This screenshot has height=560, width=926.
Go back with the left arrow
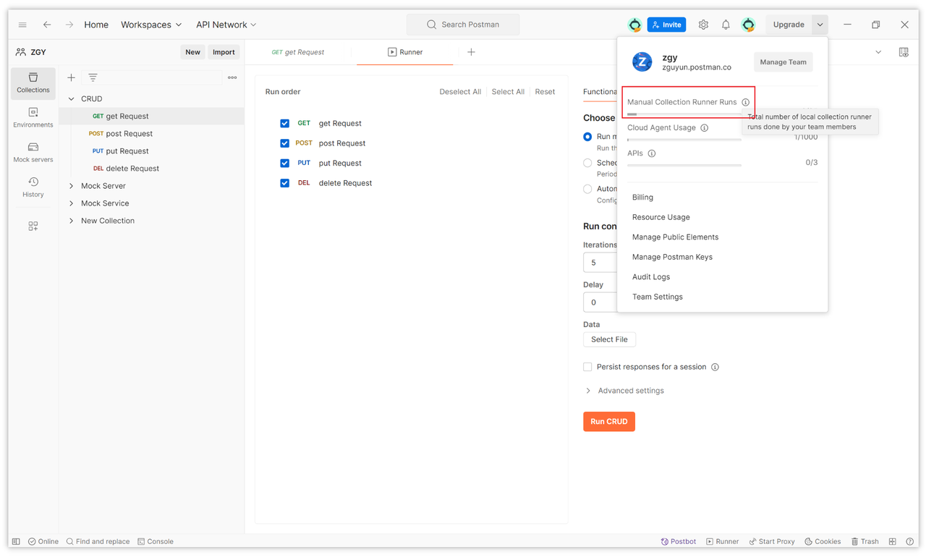pyautogui.click(x=47, y=25)
